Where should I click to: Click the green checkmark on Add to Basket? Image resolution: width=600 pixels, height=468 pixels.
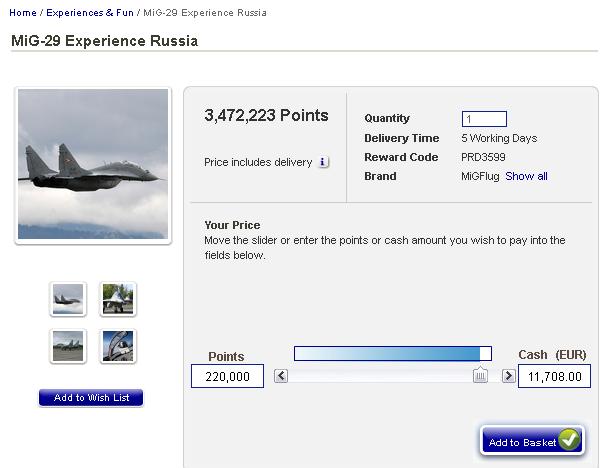[x=569, y=440]
